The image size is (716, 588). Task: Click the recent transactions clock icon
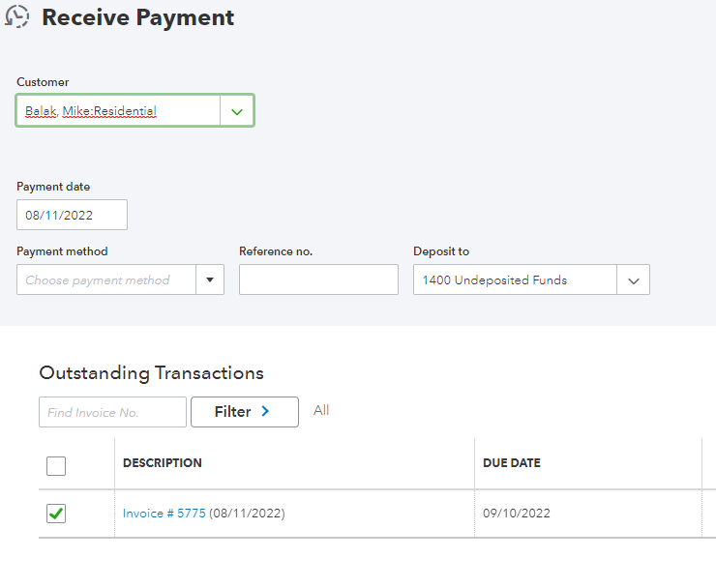click(16, 16)
